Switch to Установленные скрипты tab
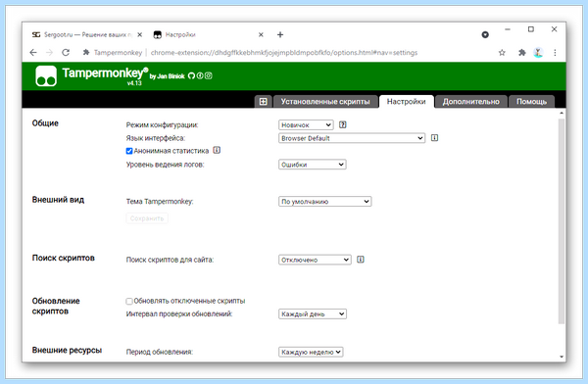Image resolution: width=588 pixels, height=384 pixels. click(x=325, y=102)
